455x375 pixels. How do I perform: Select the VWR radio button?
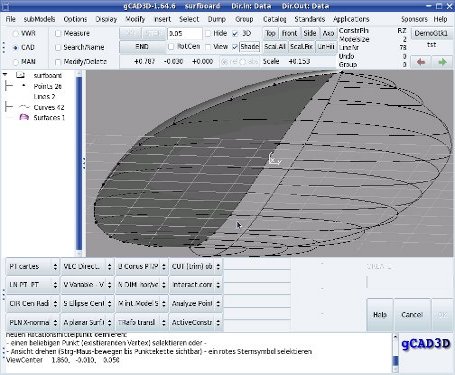[15, 34]
